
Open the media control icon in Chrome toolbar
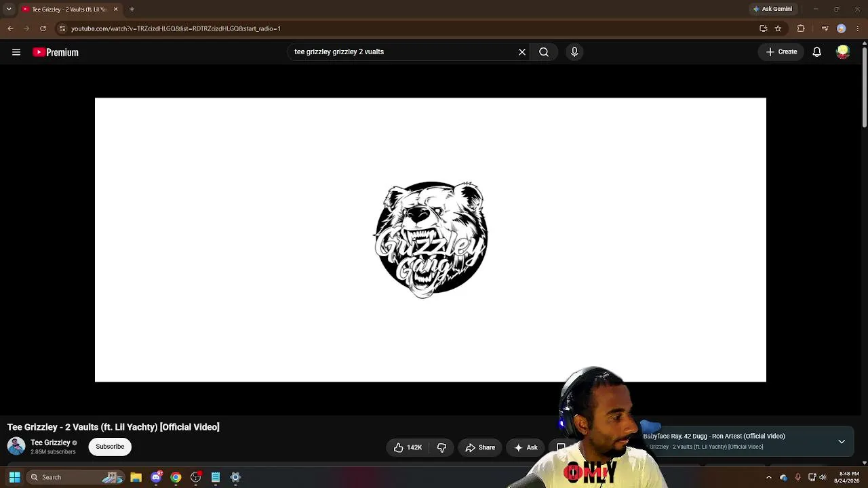click(x=825, y=28)
